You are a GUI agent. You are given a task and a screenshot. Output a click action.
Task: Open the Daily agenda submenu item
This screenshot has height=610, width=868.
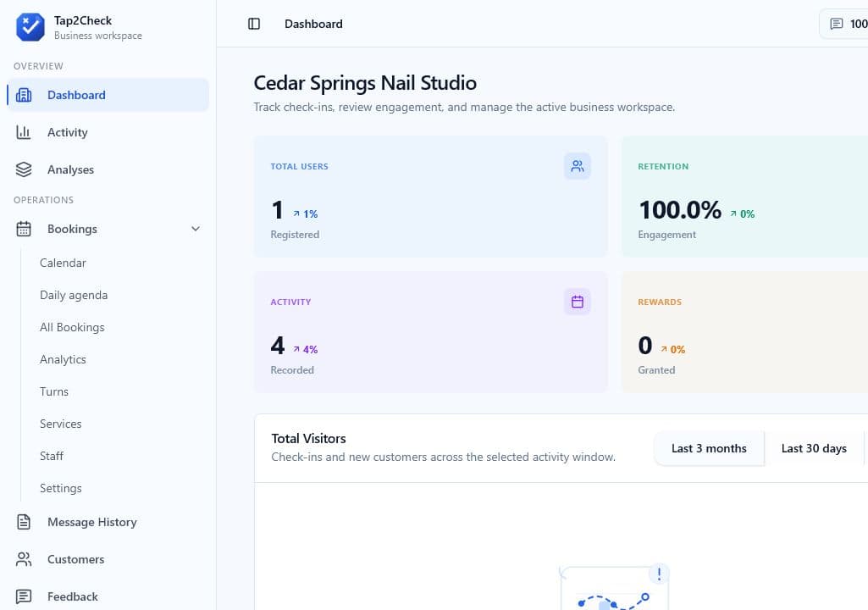pyautogui.click(x=74, y=295)
